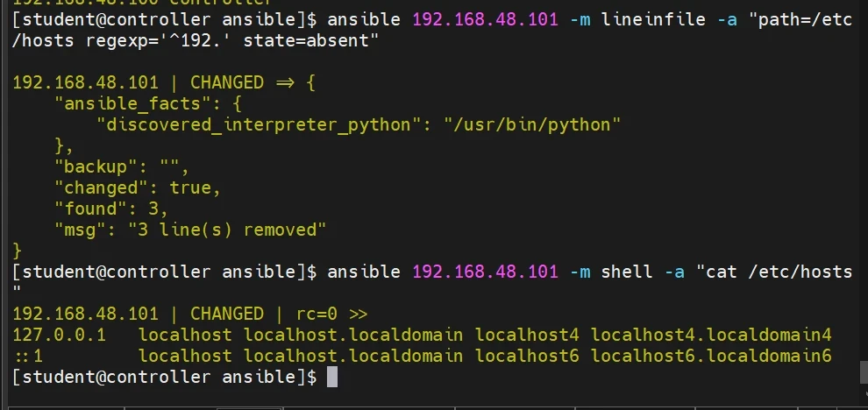Viewport: 868px width, 410px height.
Task: Click the cursor block at the last prompt
Action: pyautogui.click(x=331, y=377)
